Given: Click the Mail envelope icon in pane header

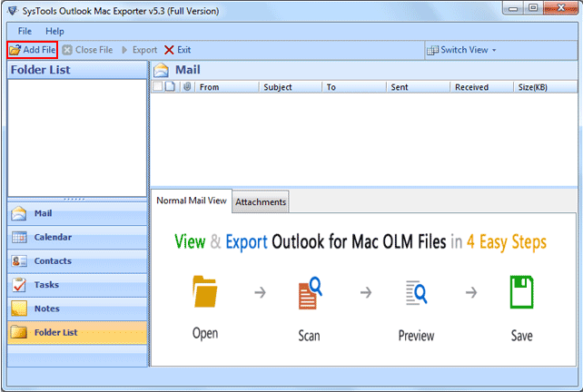Looking at the screenshot, I should pos(161,70).
